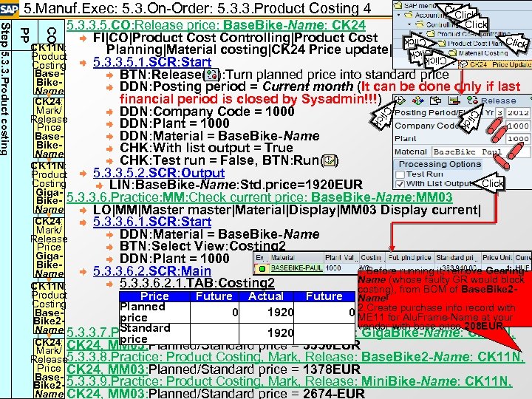Click the inline Release icon after BTN:Release
The image size is (532, 399).
[x=212, y=75]
